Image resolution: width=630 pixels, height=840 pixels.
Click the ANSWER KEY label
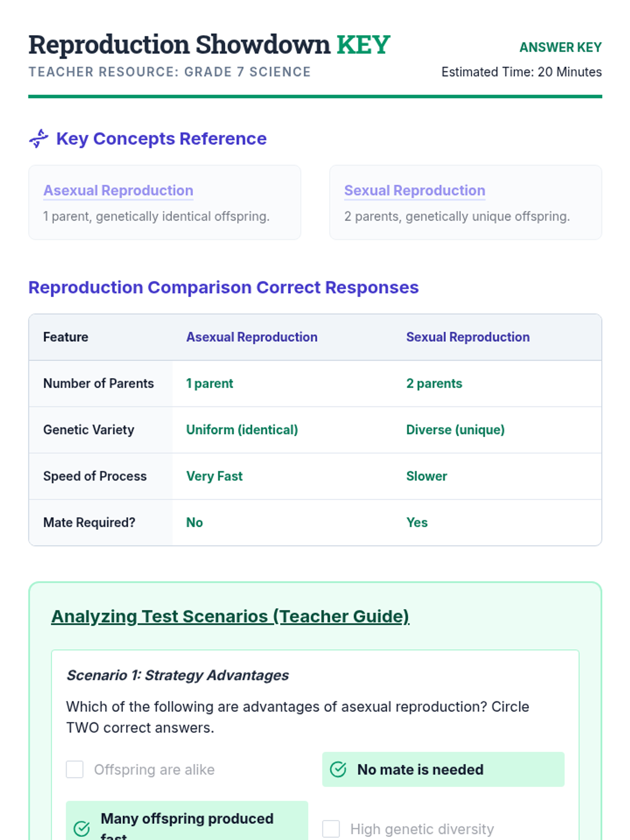pyautogui.click(x=560, y=47)
